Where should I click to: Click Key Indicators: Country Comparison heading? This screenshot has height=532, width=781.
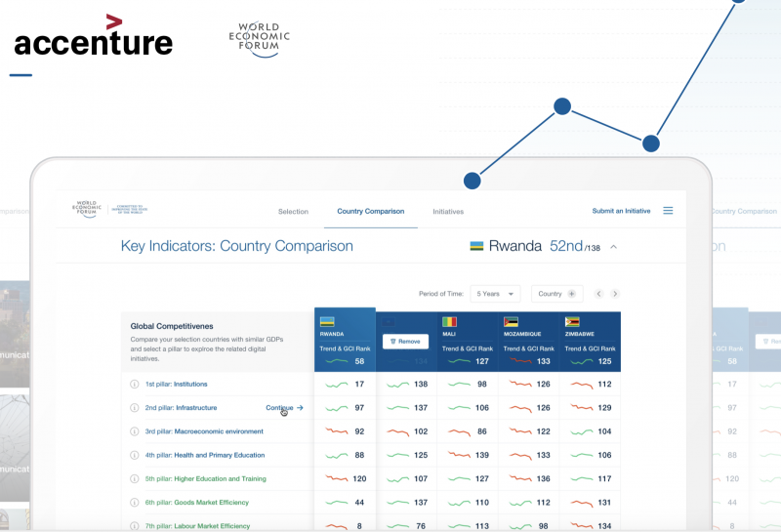click(x=237, y=246)
